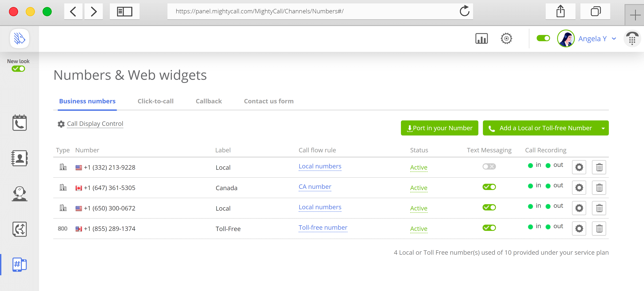Image resolution: width=644 pixels, height=291 pixels.
Task: Click Call Display Control settings
Action: click(91, 123)
